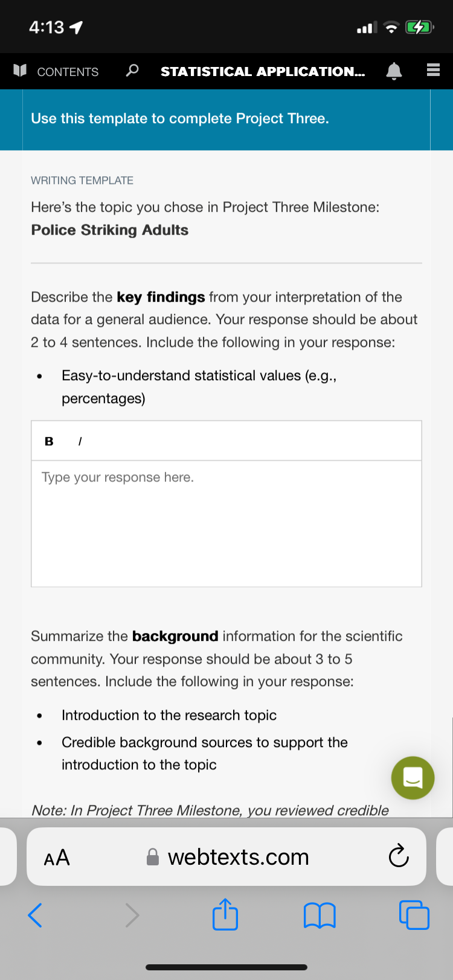This screenshot has width=453, height=980.
Task: Tap the search magnifier icon
Action: [x=132, y=71]
